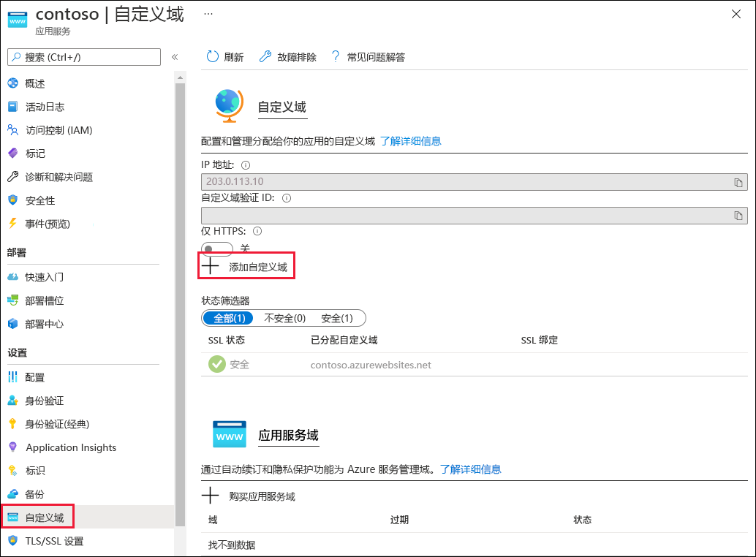Click the 域 column header
This screenshot has height=557, width=756.
[213, 520]
